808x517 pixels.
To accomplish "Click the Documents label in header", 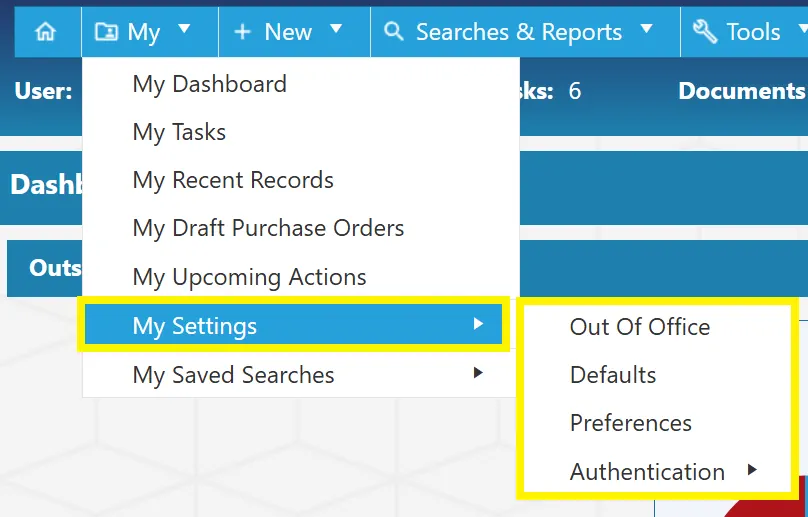I will click(x=742, y=91).
